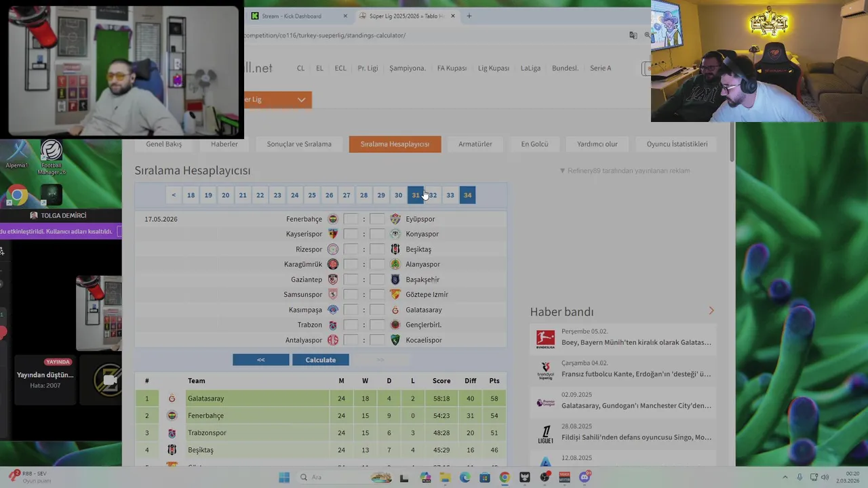Enter the Eyüpspor away score field
The height and width of the screenshot is (488, 868).
click(377, 219)
